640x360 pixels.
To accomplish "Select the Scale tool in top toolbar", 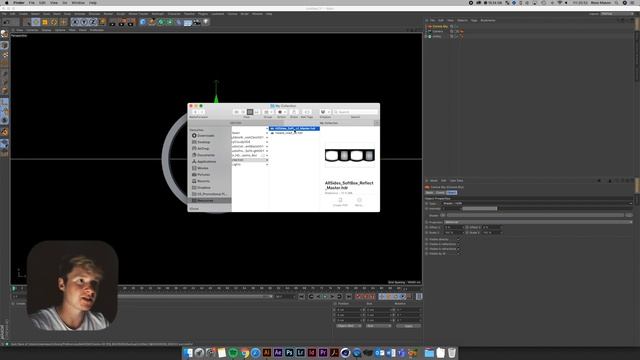I will [44, 22].
